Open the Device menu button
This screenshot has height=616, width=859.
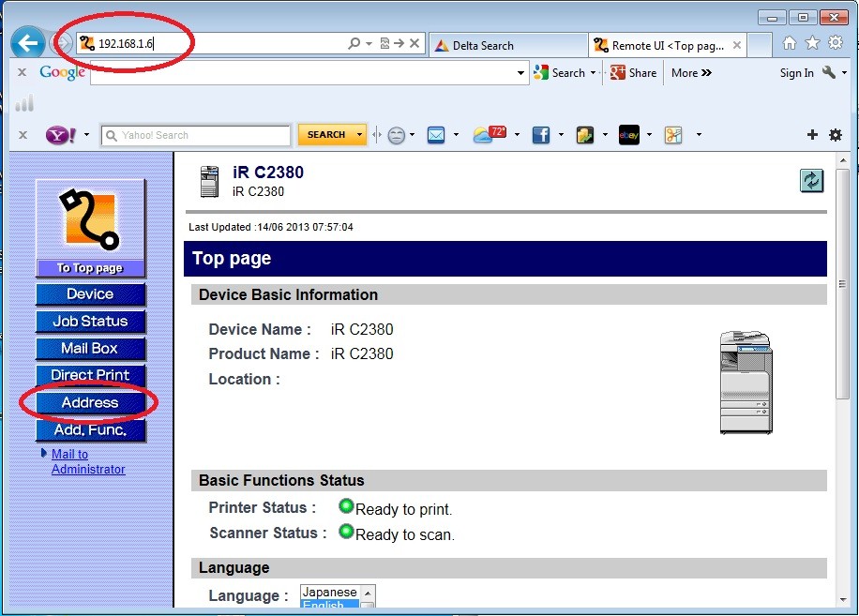(x=90, y=294)
